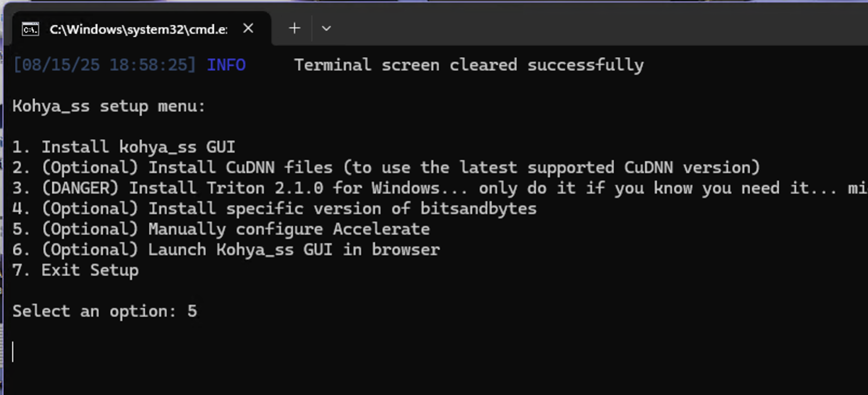Expand the new tab profile dropdown chevron
This screenshot has width=868, height=395.
coord(326,29)
